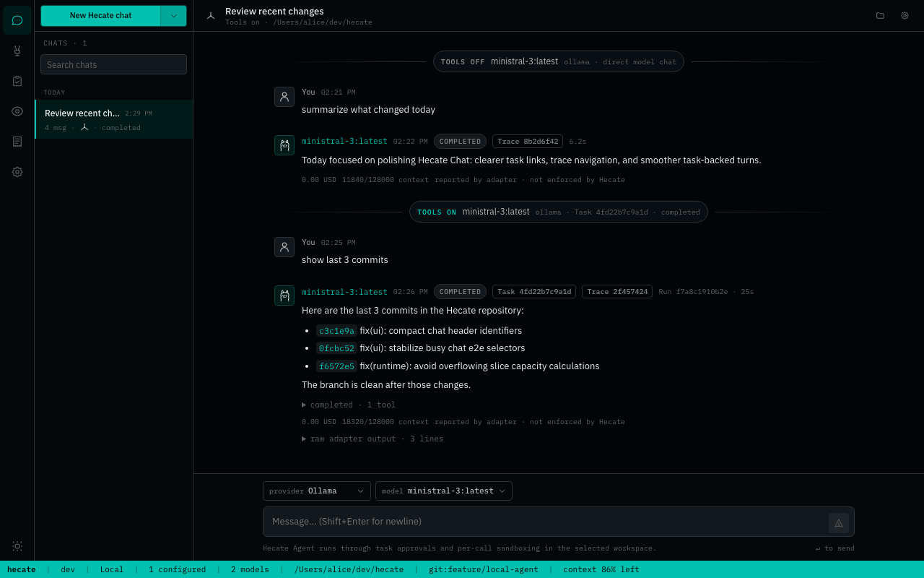Select the Review recent changes chat row
The width and height of the screenshot is (924, 578).
click(x=114, y=119)
